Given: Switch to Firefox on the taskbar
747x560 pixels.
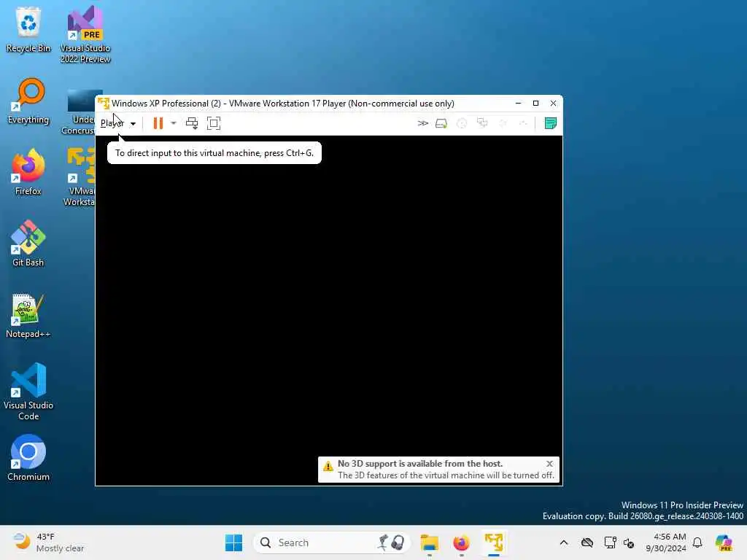Looking at the screenshot, I should [461, 542].
